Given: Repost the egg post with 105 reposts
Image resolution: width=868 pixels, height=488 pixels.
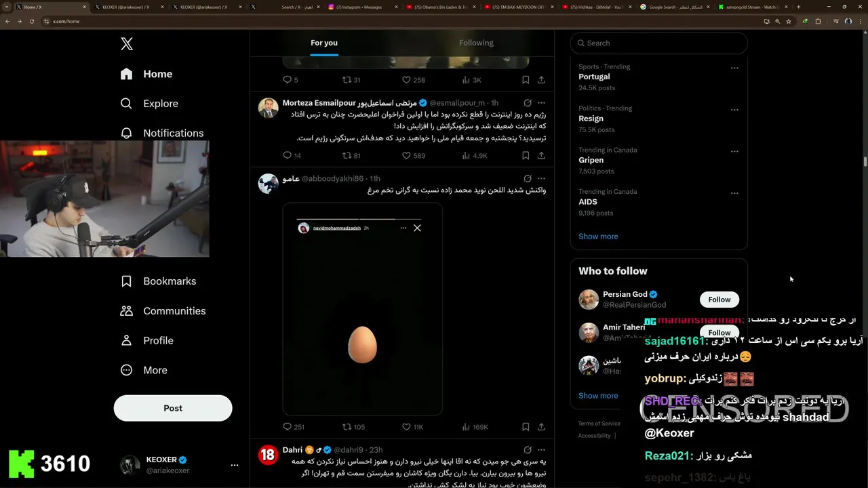Looking at the screenshot, I should [353, 427].
